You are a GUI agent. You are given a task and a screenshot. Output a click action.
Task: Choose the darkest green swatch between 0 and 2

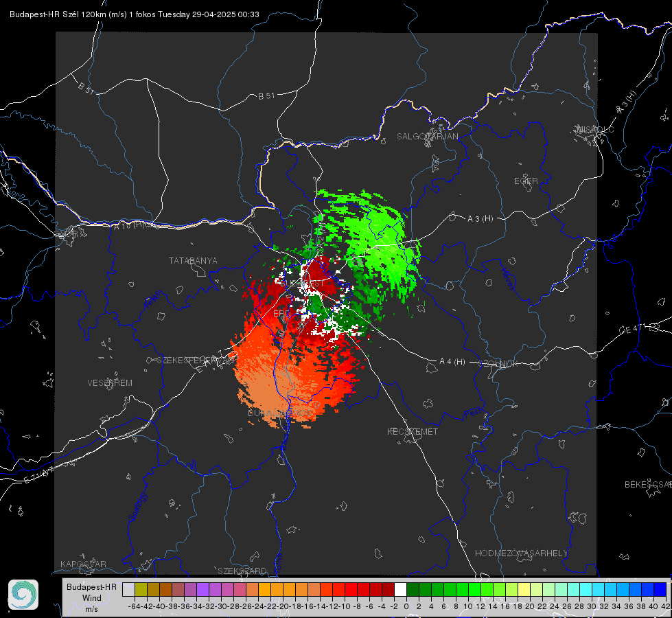[x=413, y=589]
